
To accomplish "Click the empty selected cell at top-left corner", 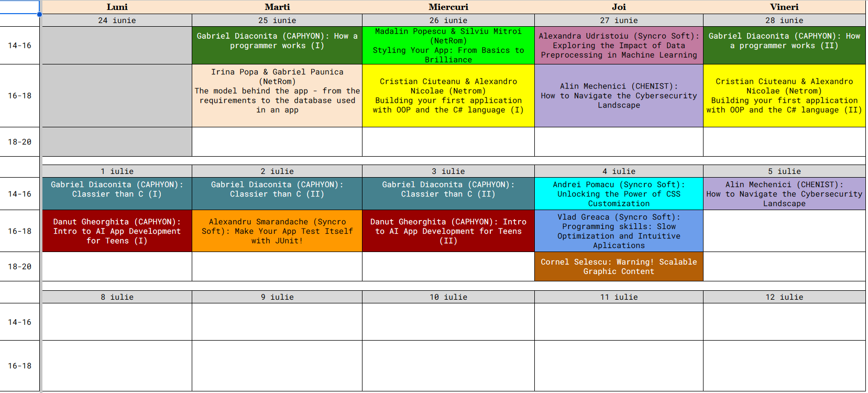I will [19, 7].
